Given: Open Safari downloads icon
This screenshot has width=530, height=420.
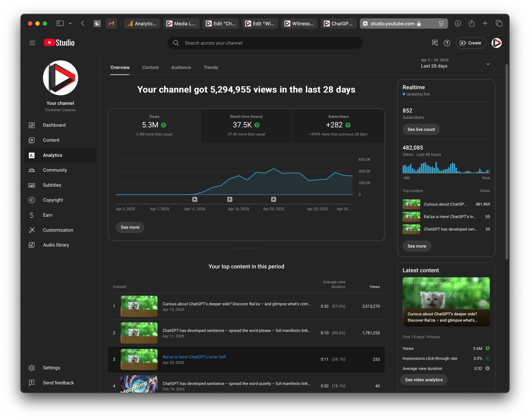Looking at the screenshot, I should click(x=458, y=23).
